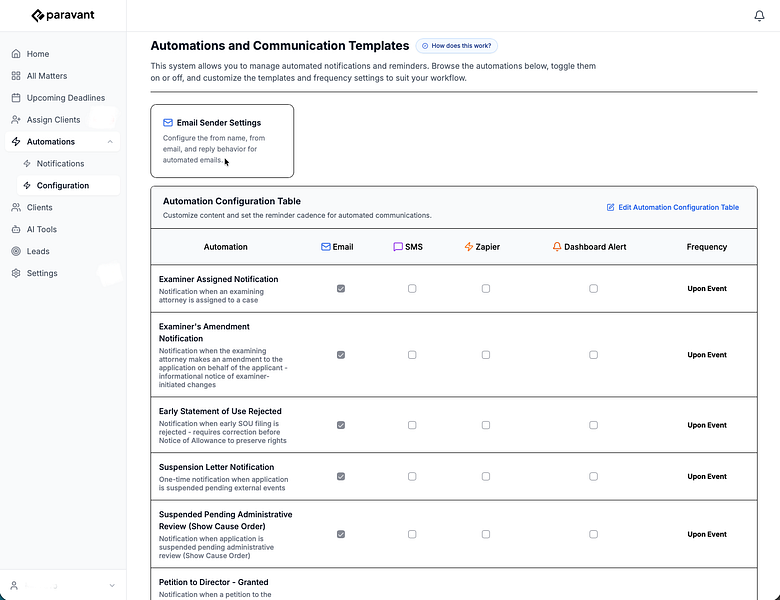Click the Automation column header
Image resolution: width=780 pixels, height=600 pixels.
225,247
